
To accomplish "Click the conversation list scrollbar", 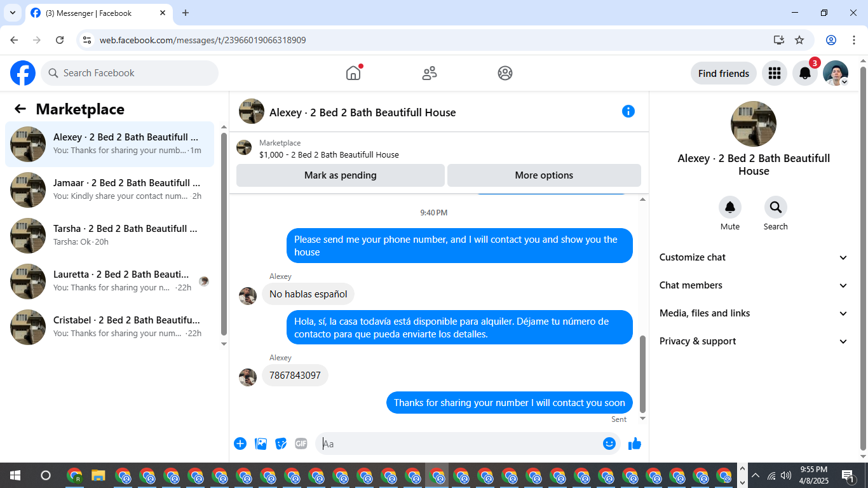I will [224, 234].
